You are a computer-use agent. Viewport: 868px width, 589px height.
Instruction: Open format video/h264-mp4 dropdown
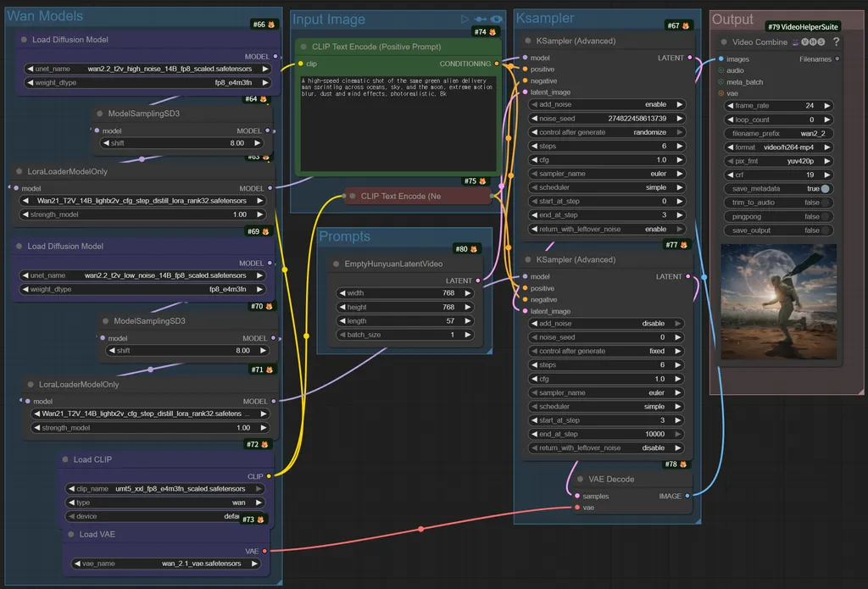pos(779,147)
